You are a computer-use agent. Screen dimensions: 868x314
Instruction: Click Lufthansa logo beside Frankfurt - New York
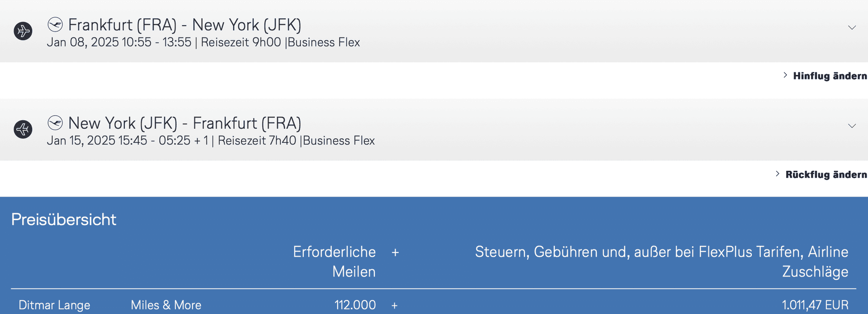tap(55, 24)
